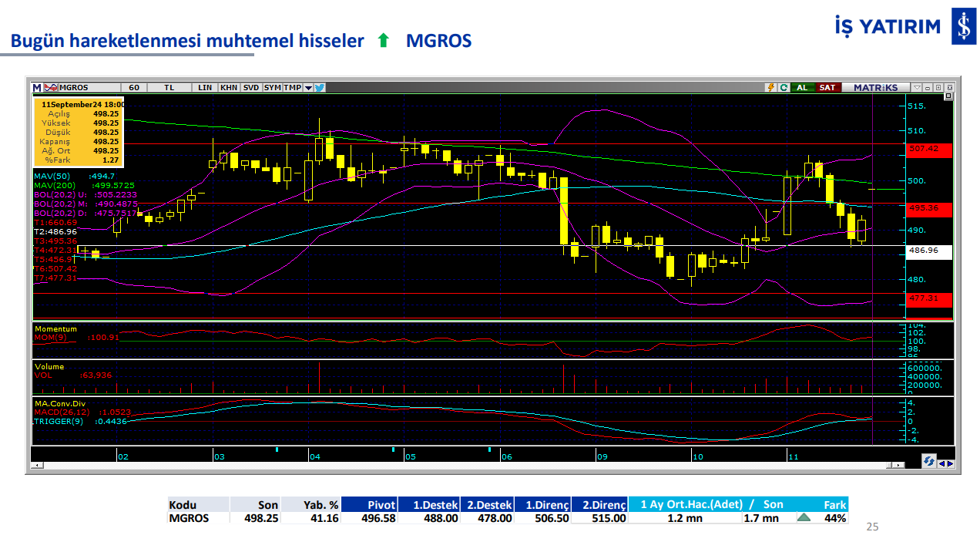The height and width of the screenshot is (542, 980).
Task: Click the small square icon above the price axis
Action: tap(948, 96)
